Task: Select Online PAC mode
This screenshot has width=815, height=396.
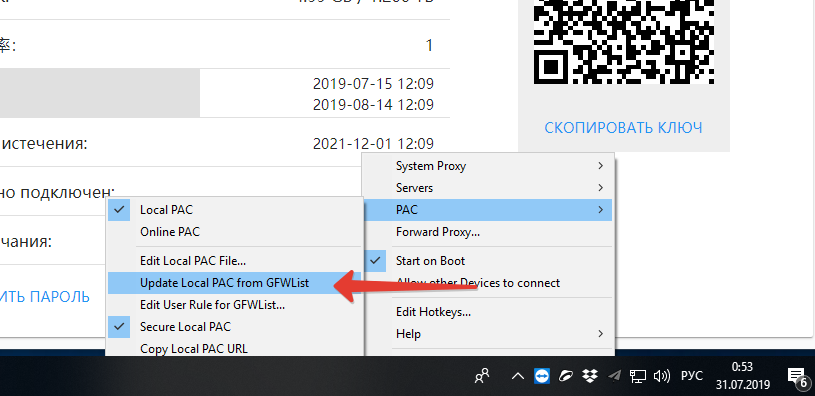Action: (x=234, y=232)
